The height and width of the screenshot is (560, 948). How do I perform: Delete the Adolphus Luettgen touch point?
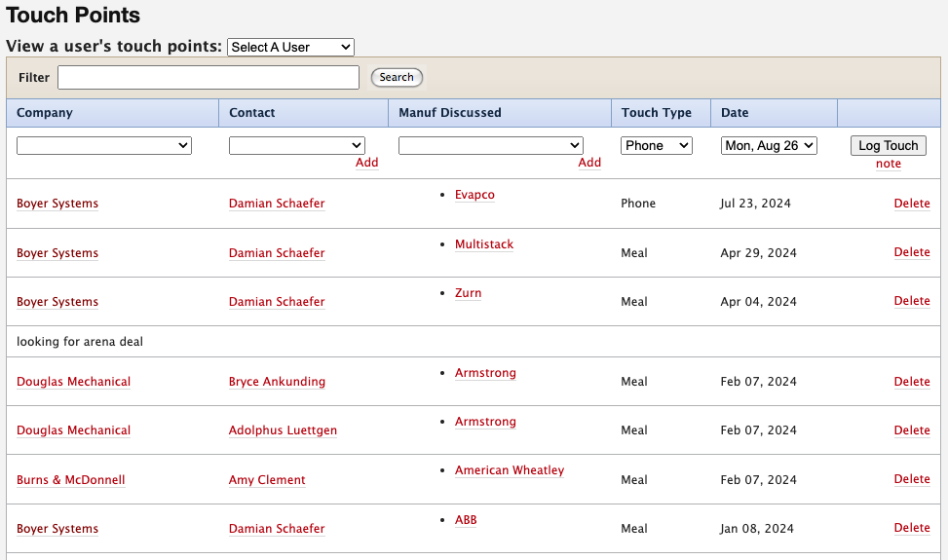[x=912, y=430]
